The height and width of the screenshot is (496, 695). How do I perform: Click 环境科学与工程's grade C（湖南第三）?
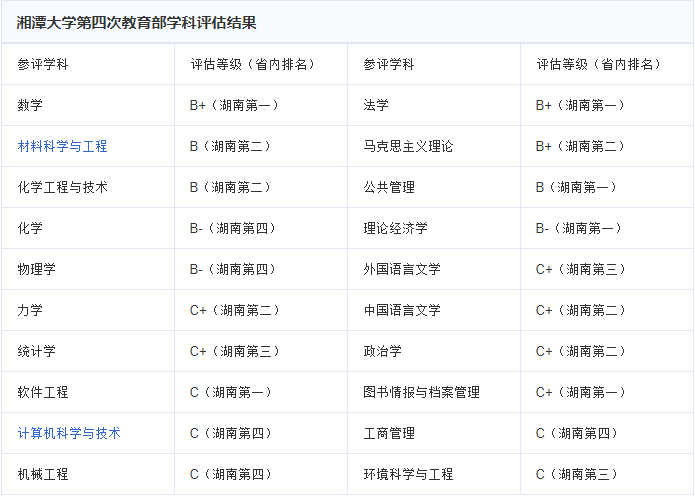coord(577,474)
